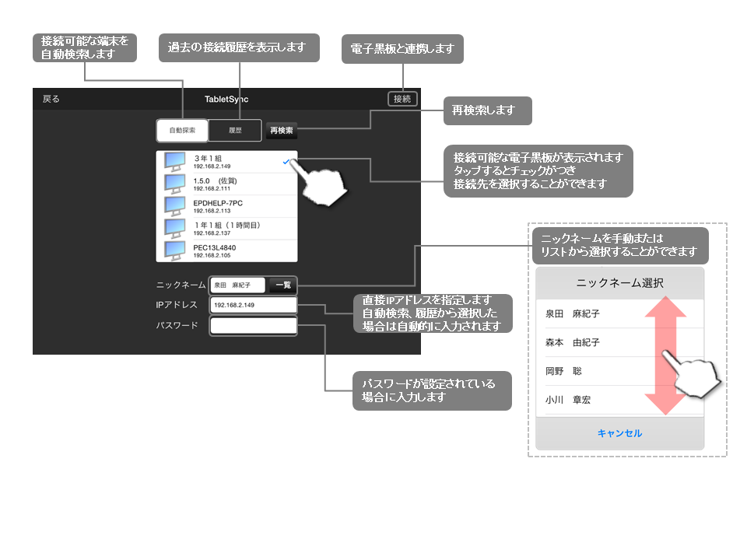
Task: Tap the PEC13L4840 monitor icon
Action: point(176,250)
